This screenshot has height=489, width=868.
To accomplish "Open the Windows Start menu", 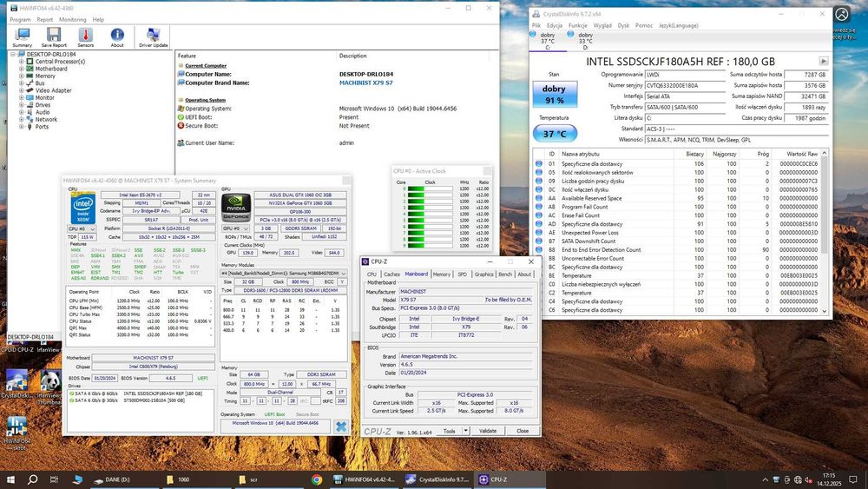I will tap(10, 479).
